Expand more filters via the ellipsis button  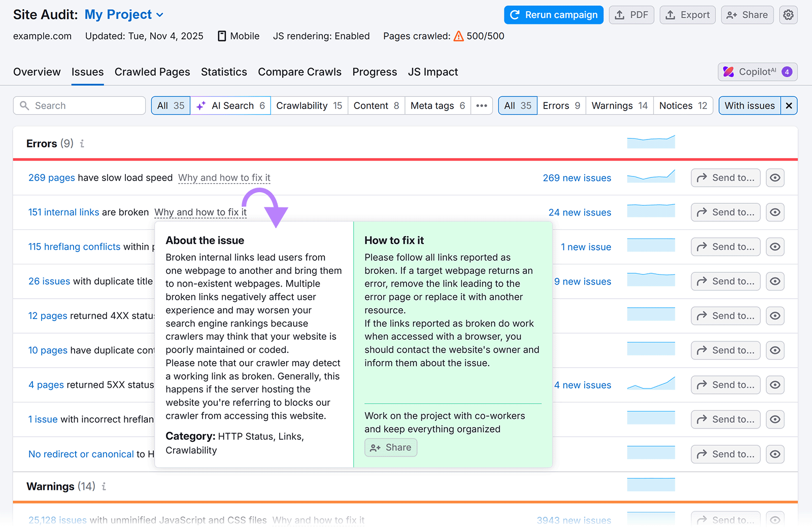coord(481,105)
